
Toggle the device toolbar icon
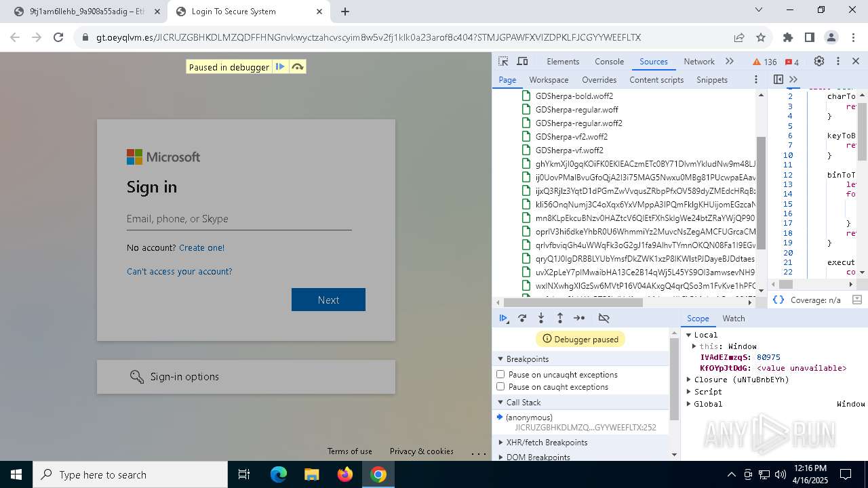click(522, 61)
